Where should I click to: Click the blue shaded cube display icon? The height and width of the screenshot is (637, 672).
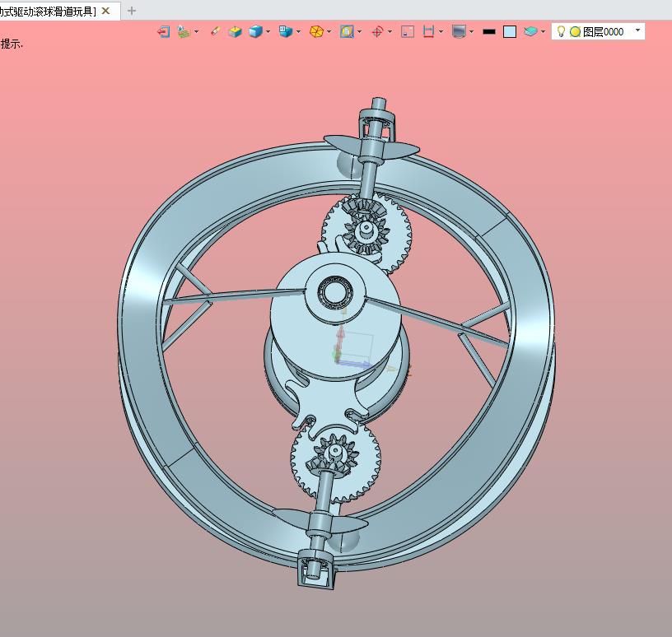click(x=255, y=32)
